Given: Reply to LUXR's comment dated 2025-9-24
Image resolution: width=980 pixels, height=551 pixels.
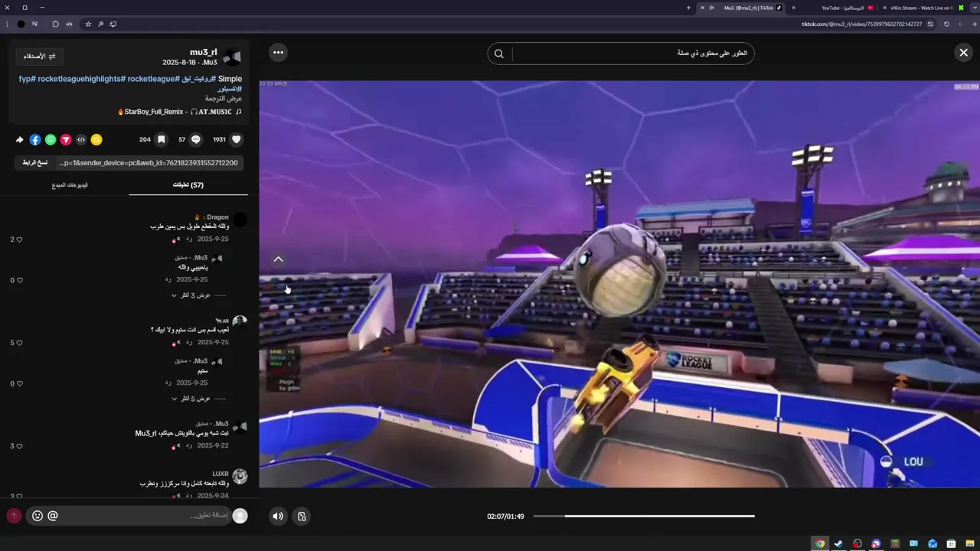Looking at the screenshot, I should click(189, 496).
